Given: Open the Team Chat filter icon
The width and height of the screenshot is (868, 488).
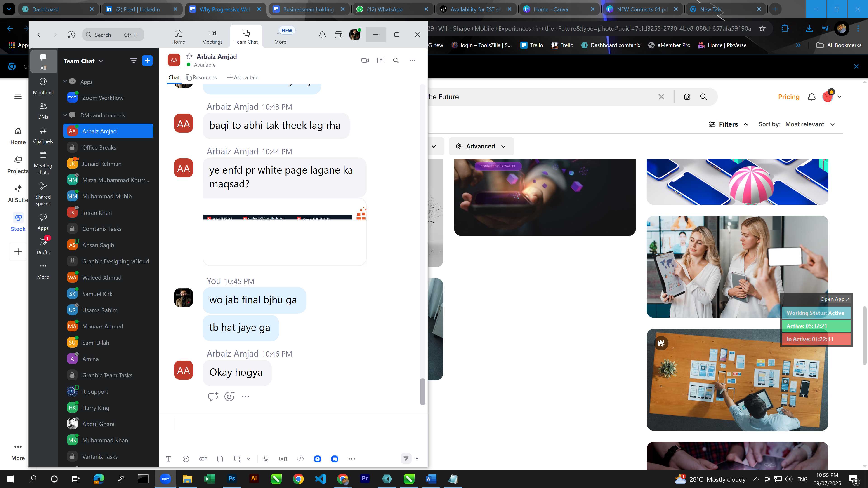Looking at the screenshot, I should click(x=134, y=61).
